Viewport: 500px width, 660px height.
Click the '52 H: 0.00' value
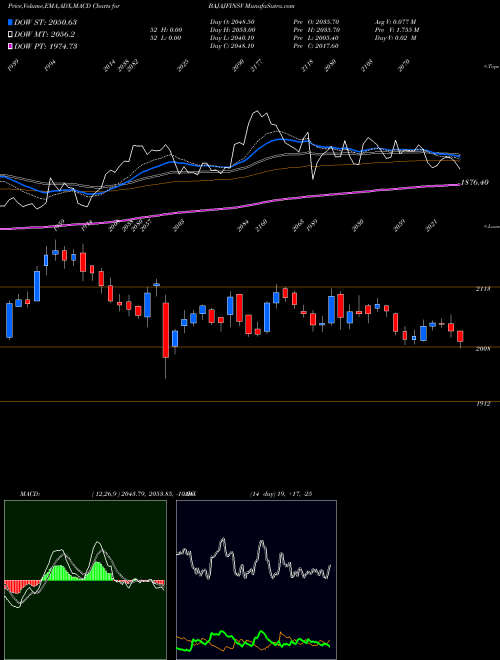pyautogui.click(x=165, y=30)
